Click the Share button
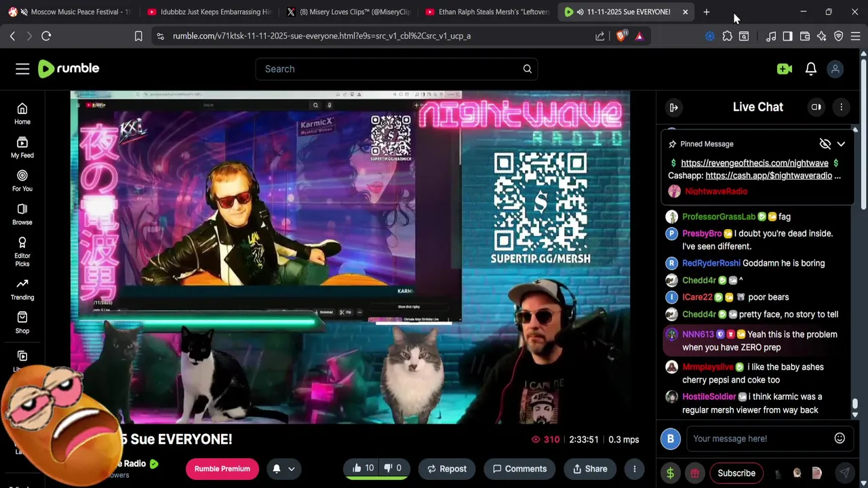Screen dimensions: 868x488 (590, 468)
